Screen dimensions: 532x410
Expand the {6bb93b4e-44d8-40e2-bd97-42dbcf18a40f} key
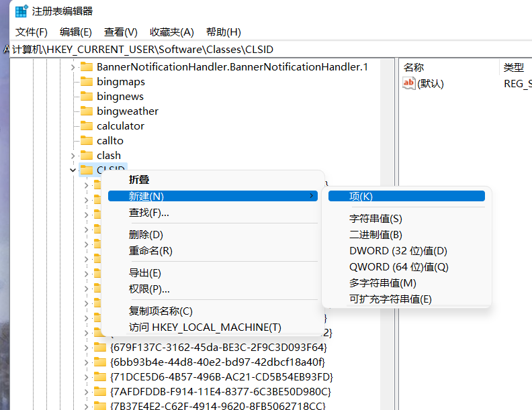point(86,362)
